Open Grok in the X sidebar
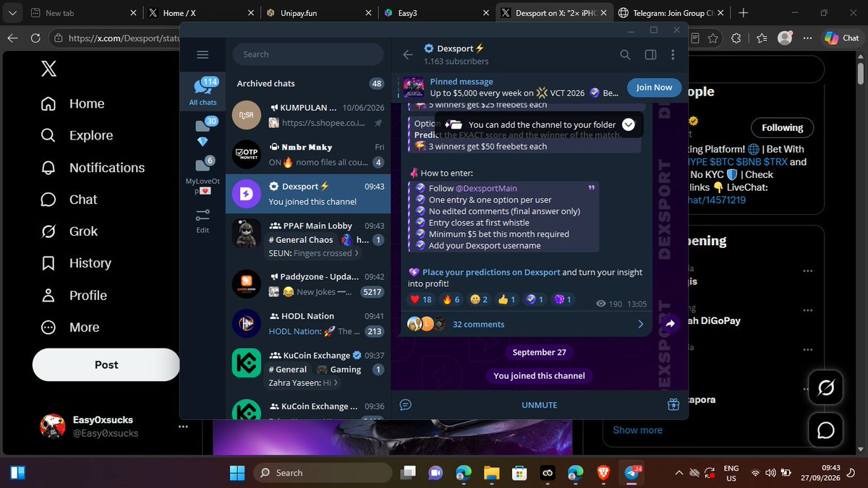This screenshot has width=868, height=488. point(69,231)
